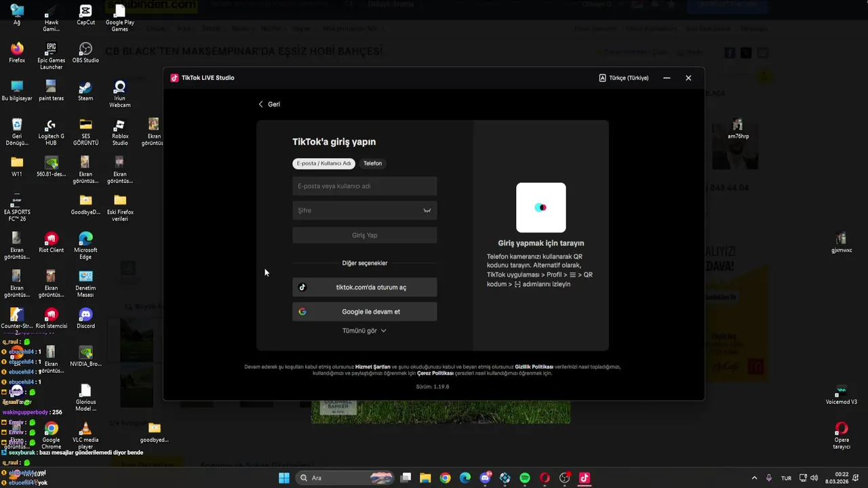Click the TikTok QR code placeholder image
Viewport: 868px width, 488px height.
[541, 207]
